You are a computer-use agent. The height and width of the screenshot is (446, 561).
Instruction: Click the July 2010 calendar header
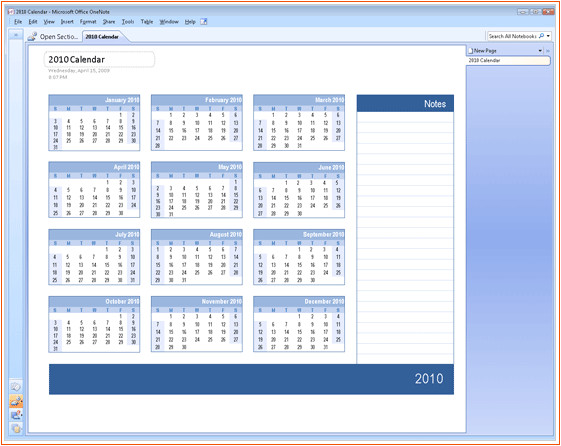94,234
